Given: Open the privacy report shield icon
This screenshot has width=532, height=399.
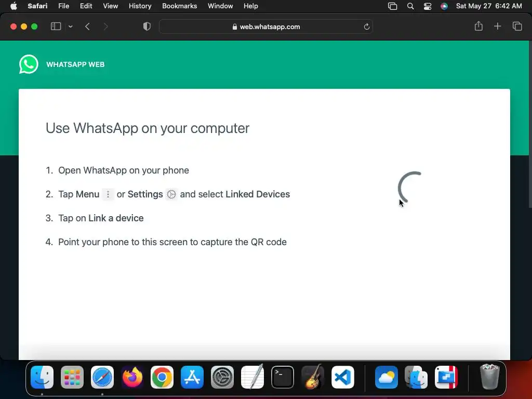Looking at the screenshot, I should [147, 26].
